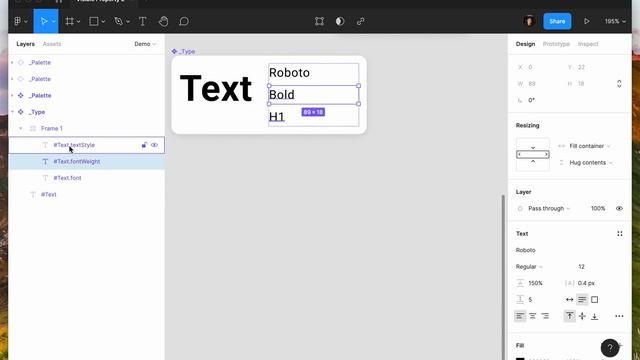The image size is (640, 360).
Task: Select the Move tool
Action: (x=44, y=21)
